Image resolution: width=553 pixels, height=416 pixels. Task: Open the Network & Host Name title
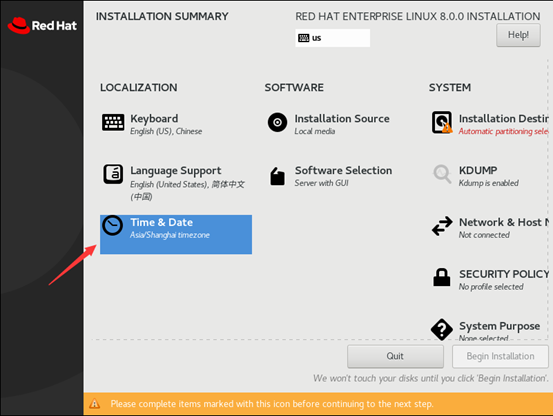tap(504, 222)
